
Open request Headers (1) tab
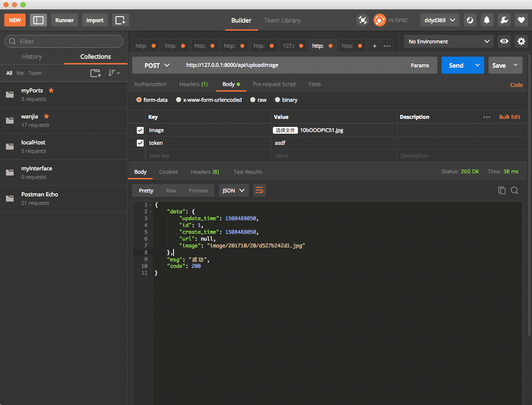pyautogui.click(x=194, y=84)
